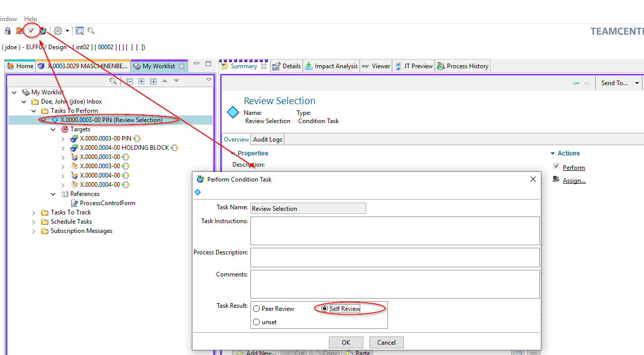644x355 pixels.
Task: Click into the Comments text field
Action: [x=395, y=284]
